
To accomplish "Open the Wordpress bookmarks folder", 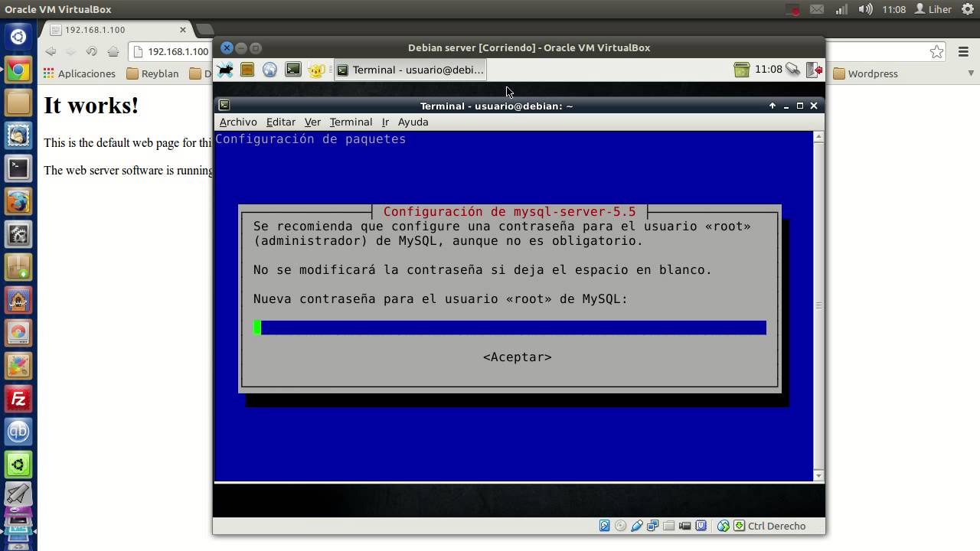I will (865, 73).
